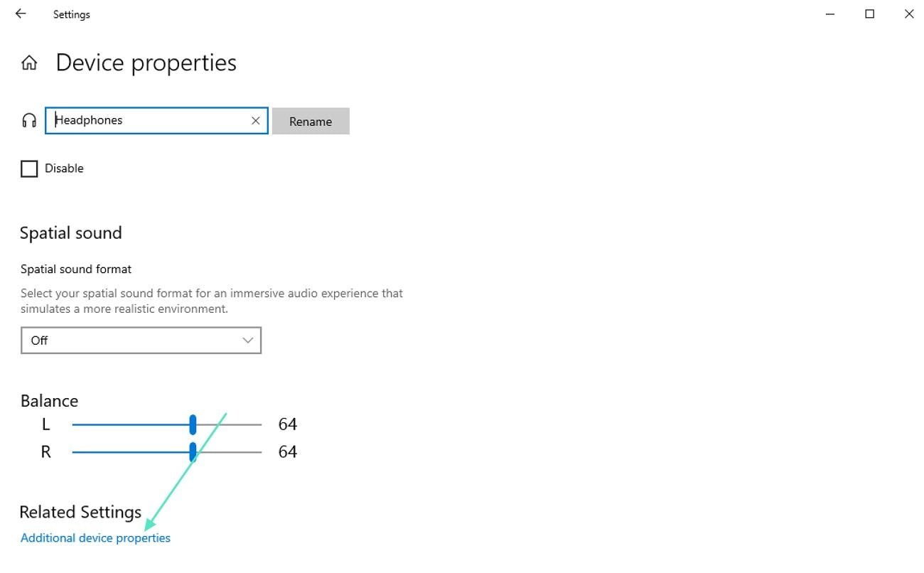Tick the Disable checkbox
The width and height of the screenshot is (924, 573).
pyautogui.click(x=29, y=168)
